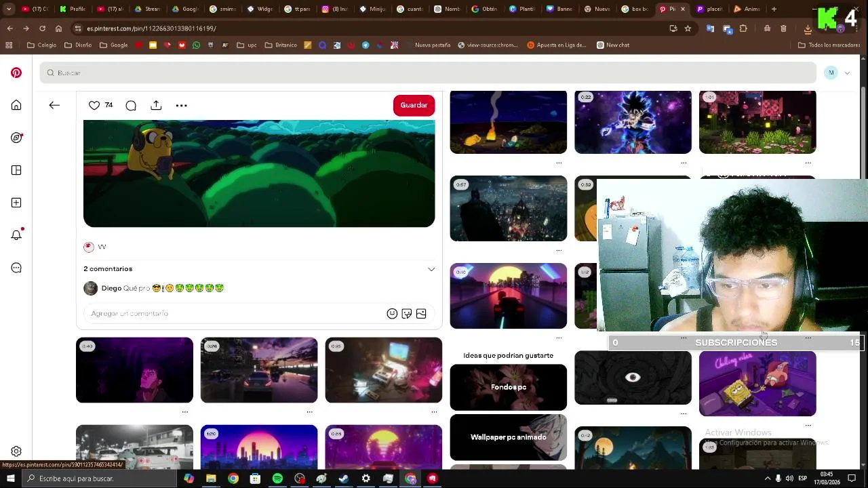Viewport: 868px width, 488px height.
Task: Go back in Chrome browser history
Action: tap(9, 28)
